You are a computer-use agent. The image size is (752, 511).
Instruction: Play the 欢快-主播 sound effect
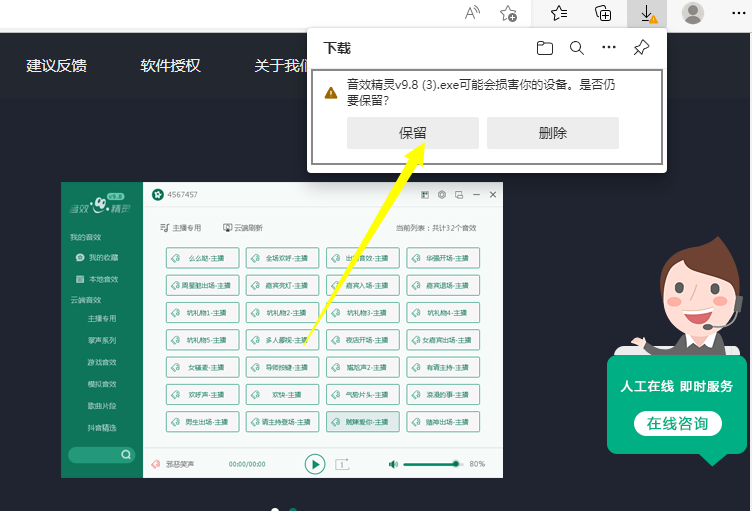point(282,395)
